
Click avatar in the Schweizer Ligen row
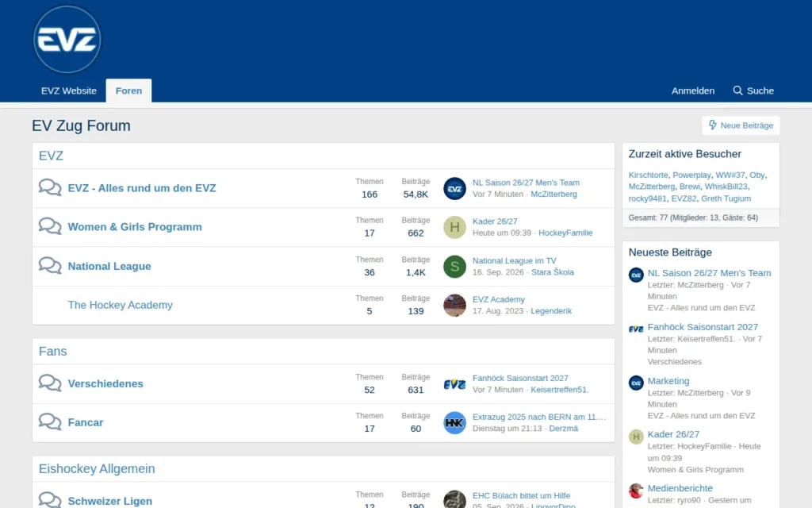[x=454, y=499]
